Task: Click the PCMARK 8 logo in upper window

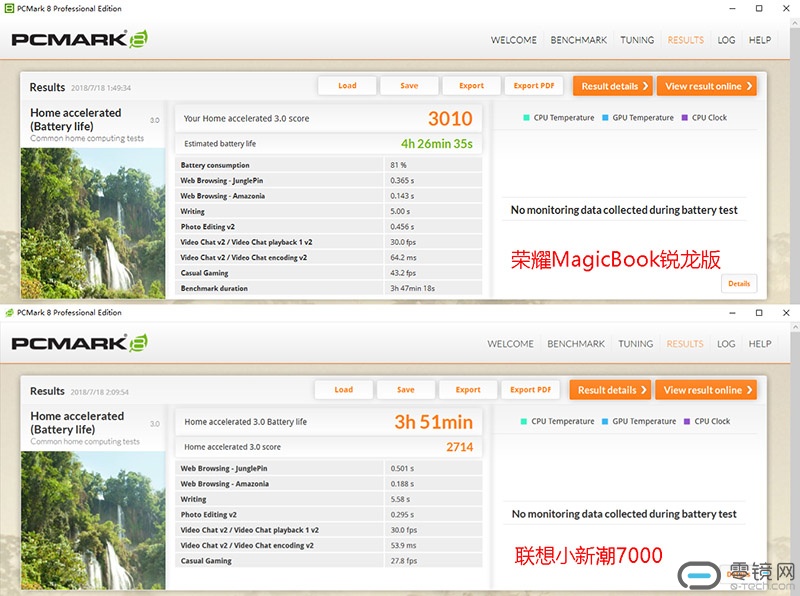Action: coord(80,39)
